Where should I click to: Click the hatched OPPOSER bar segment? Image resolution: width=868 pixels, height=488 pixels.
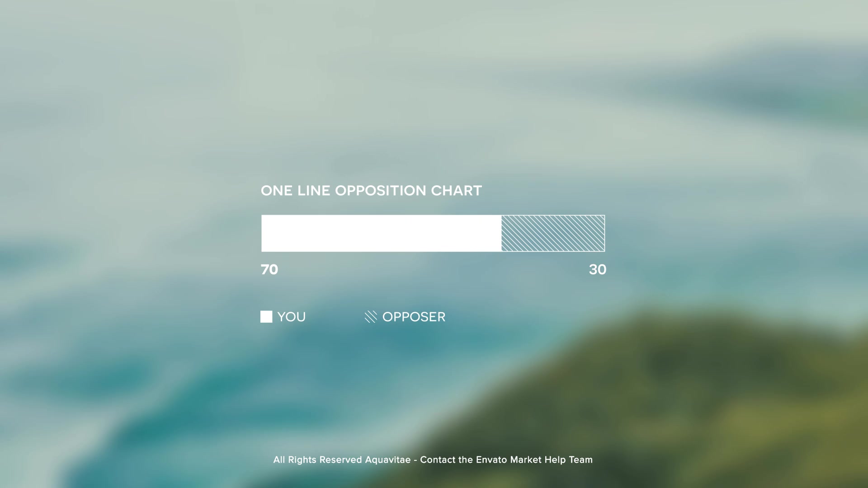552,233
